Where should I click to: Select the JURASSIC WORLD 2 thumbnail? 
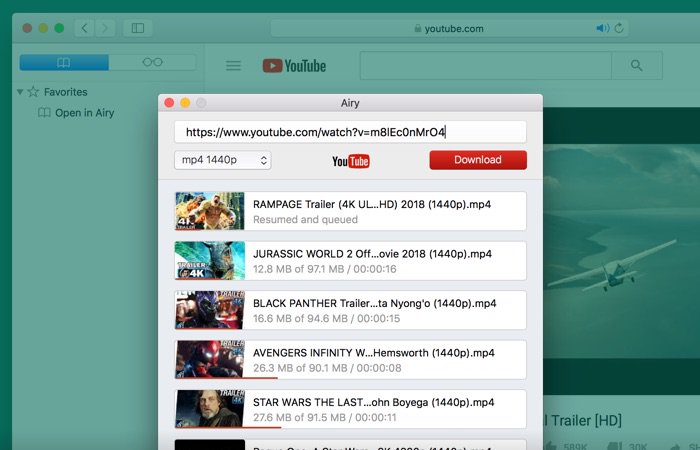(209, 260)
